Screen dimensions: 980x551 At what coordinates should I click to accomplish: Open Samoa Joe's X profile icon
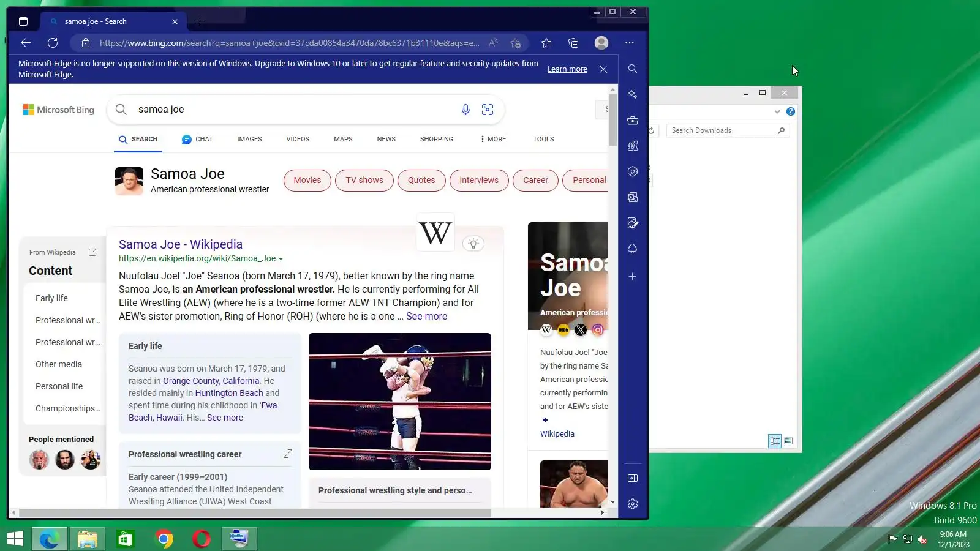point(581,330)
